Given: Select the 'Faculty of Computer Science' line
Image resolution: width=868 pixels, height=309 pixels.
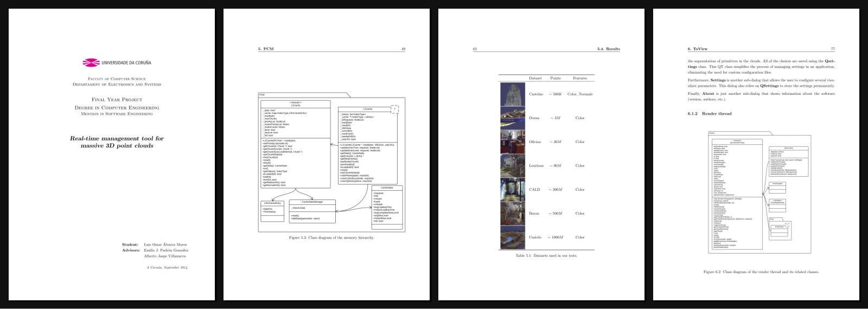Looking at the screenshot, I should tap(117, 79).
